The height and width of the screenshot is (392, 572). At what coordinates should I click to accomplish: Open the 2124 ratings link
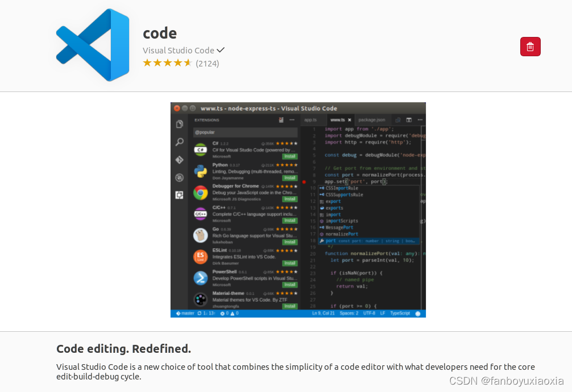coord(207,63)
